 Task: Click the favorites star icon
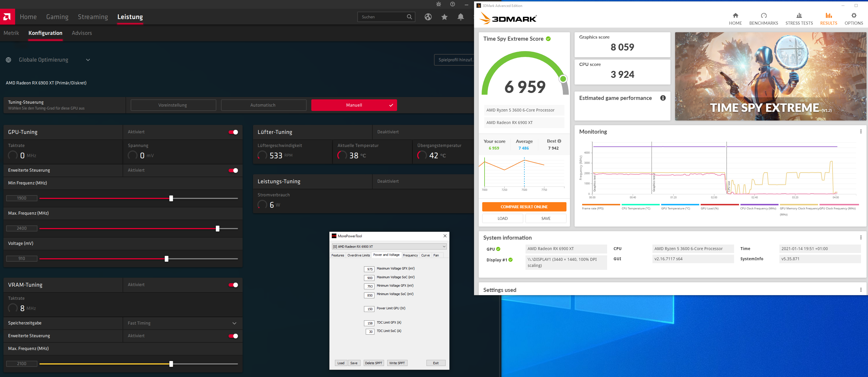click(x=444, y=17)
